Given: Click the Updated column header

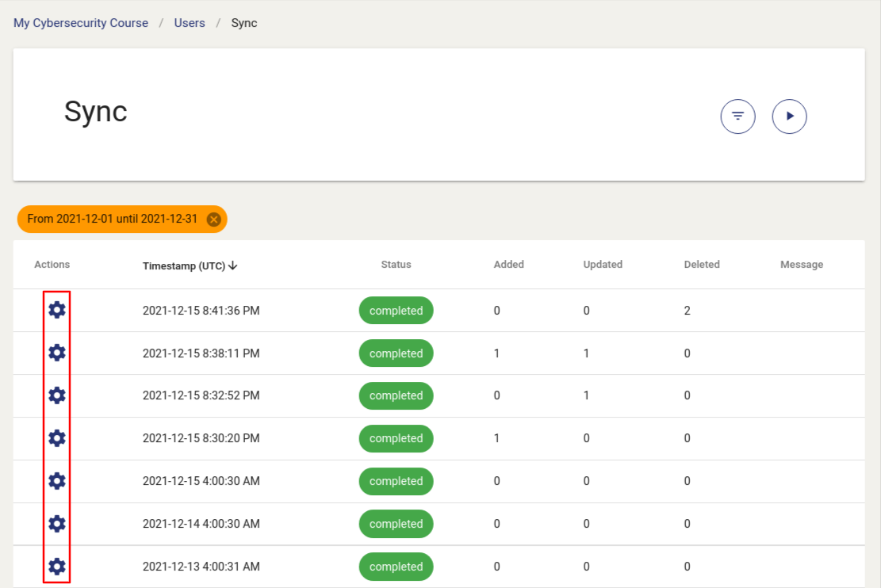Looking at the screenshot, I should click(x=603, y=265).
